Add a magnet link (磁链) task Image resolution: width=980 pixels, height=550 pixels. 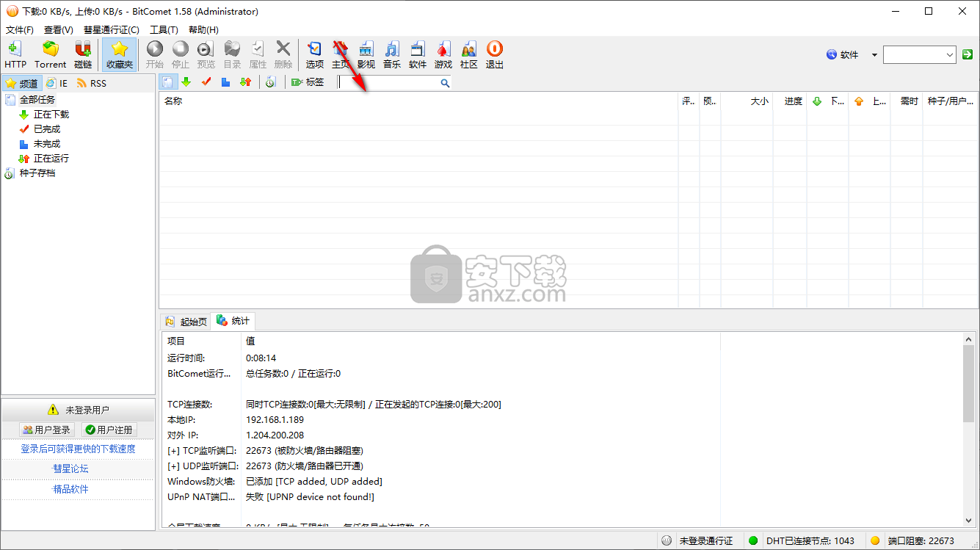pyautogui.click(x=83, y=55)
